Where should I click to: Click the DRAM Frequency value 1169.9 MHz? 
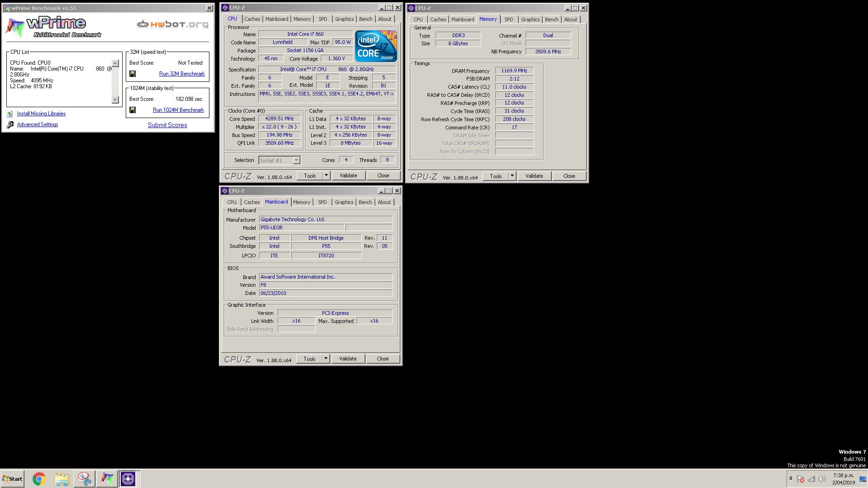(514, 71)
